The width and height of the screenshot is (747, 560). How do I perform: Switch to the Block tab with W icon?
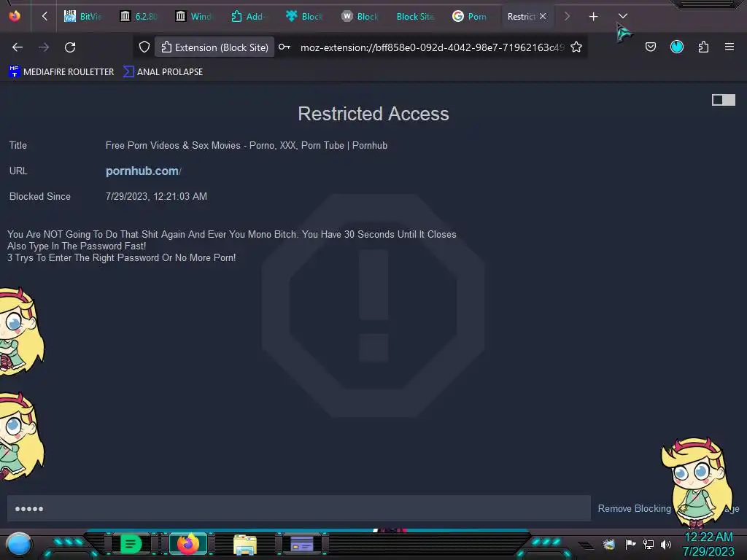tap(360, 16)
